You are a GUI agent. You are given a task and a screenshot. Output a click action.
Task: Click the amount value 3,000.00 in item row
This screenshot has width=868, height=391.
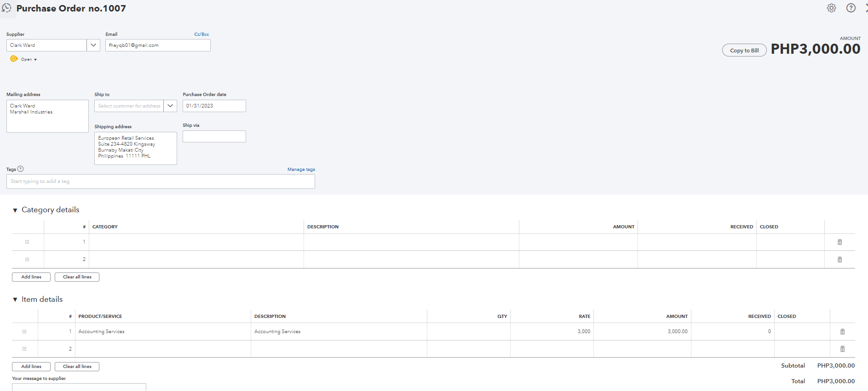point(678,332)
